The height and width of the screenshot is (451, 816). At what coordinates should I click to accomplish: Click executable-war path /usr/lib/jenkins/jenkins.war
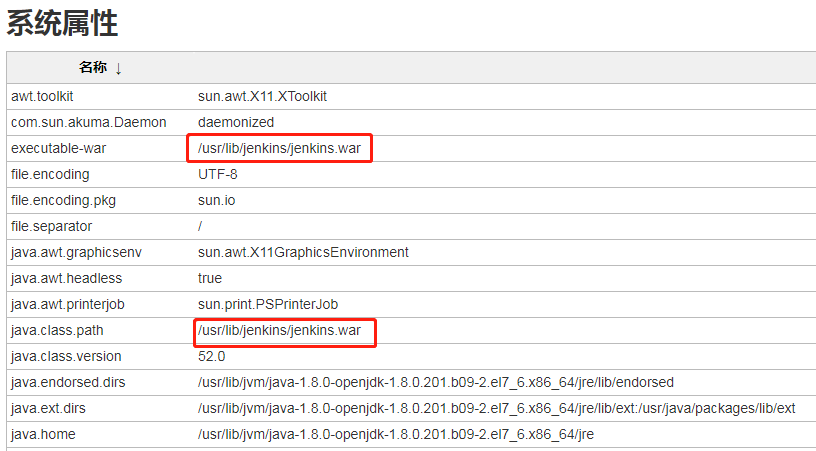pos(279,148)
